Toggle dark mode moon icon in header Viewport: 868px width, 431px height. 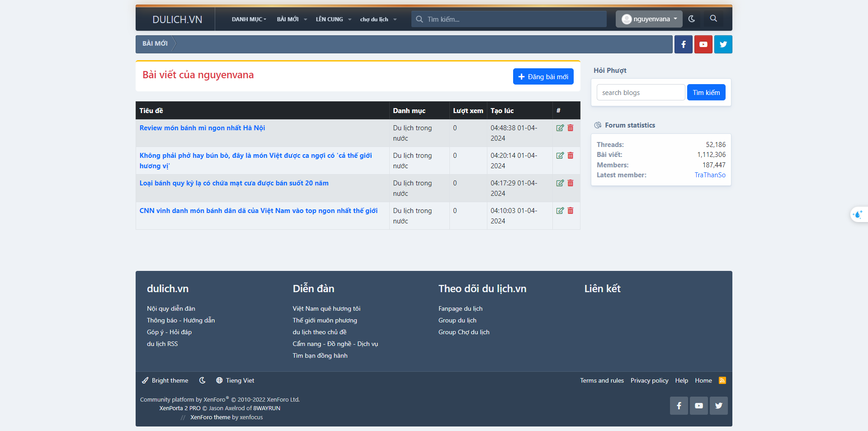pyautogui.click(x=692, y=19)
